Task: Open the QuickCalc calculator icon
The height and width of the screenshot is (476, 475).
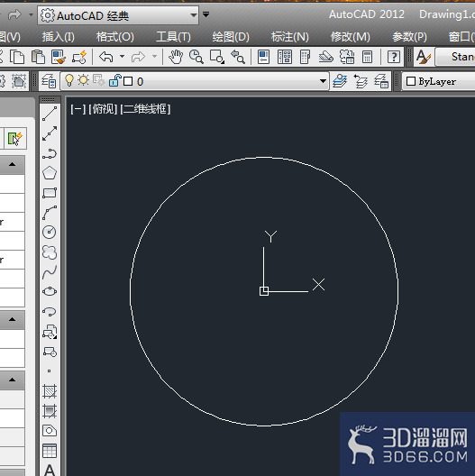Action: [x=367, y=57]
